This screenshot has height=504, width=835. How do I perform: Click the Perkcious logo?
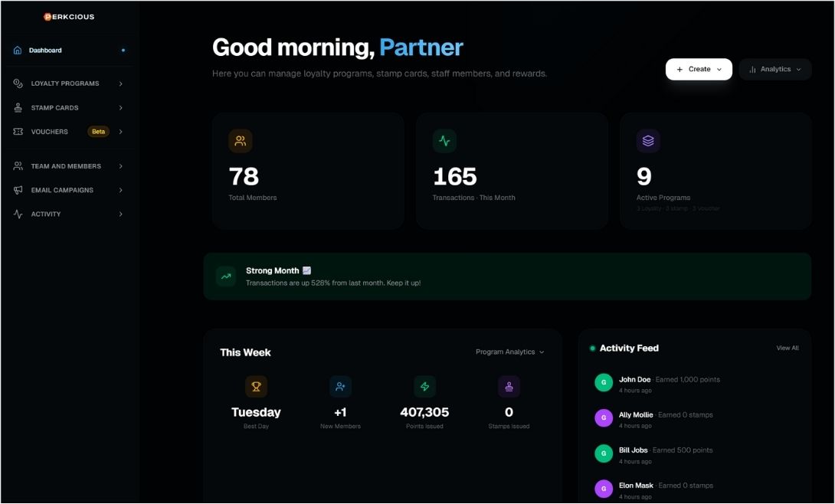click(69, 16)
